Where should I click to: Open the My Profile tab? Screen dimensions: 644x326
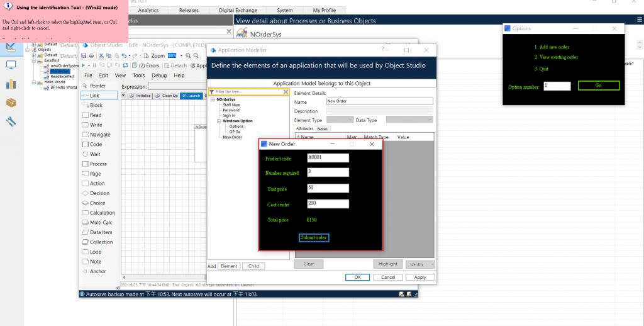coord(324,10)
